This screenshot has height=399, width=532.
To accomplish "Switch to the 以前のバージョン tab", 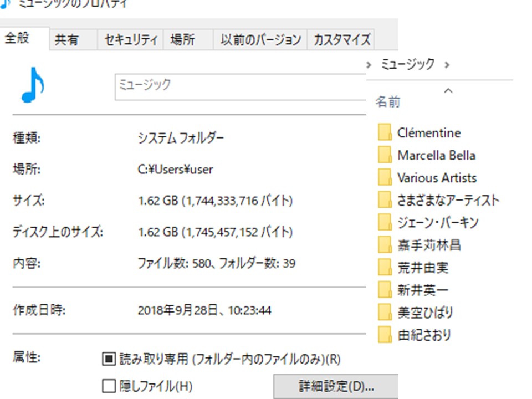I will pyautogui.click(x=260, y=39).
